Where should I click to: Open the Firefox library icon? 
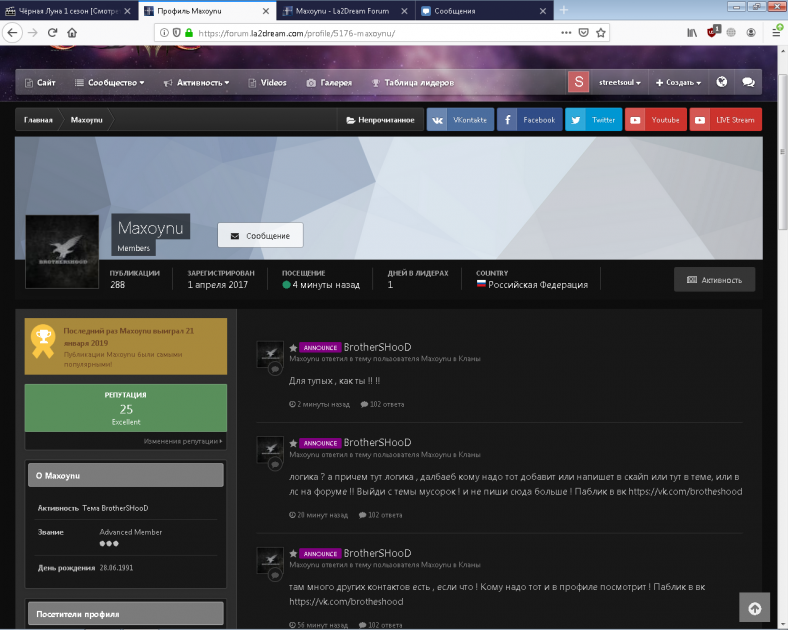689,32
